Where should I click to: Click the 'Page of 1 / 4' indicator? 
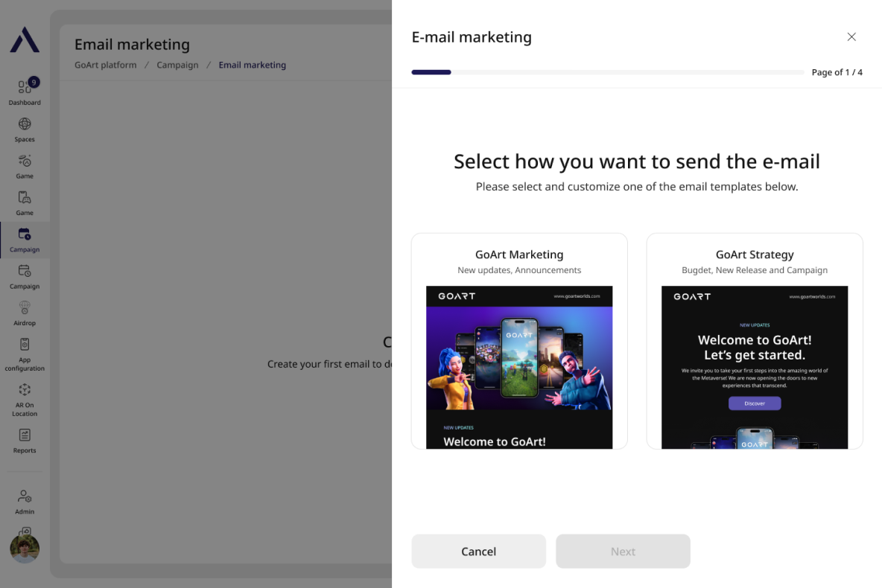click(837, 72)
